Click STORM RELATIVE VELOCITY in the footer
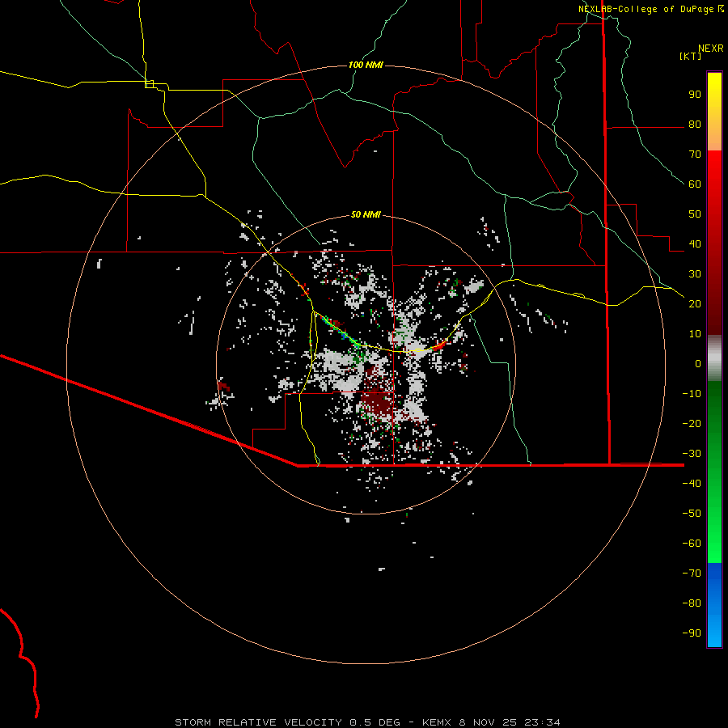This screenshot has height=728, width=728. coord(258,722)
